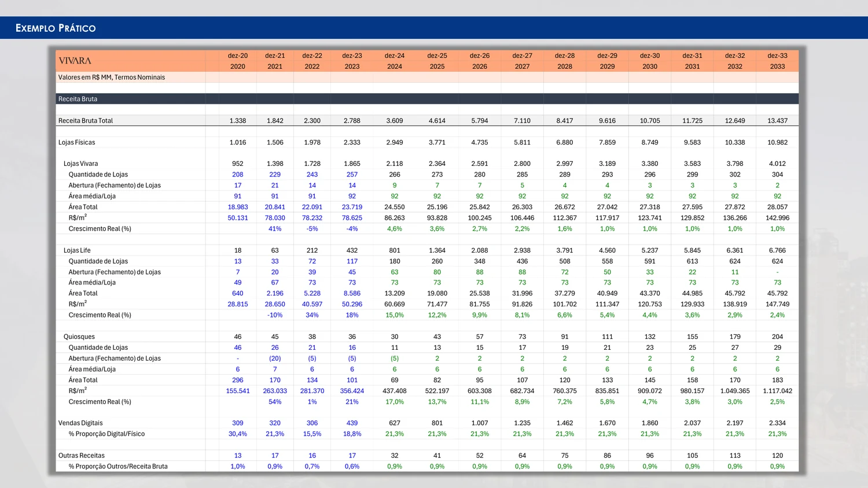Click Lojas Vivara value '952'
Screen dimensions: 868x488
tap(238, 164)
